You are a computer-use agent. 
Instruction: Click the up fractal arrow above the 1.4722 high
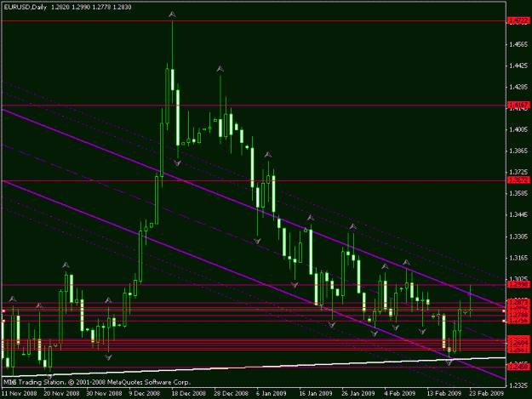click(x=172, y=14)
